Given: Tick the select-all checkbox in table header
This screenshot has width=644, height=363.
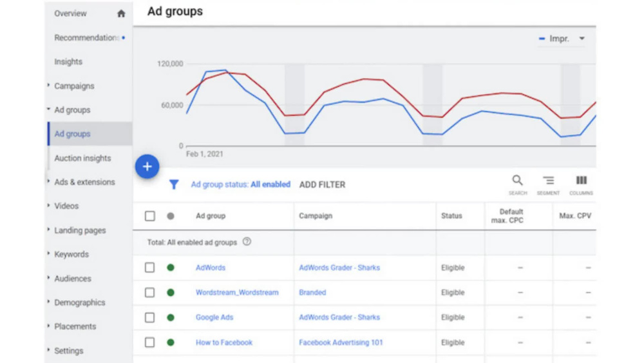Looking at the screenshot, I should (x=150, y=216).
